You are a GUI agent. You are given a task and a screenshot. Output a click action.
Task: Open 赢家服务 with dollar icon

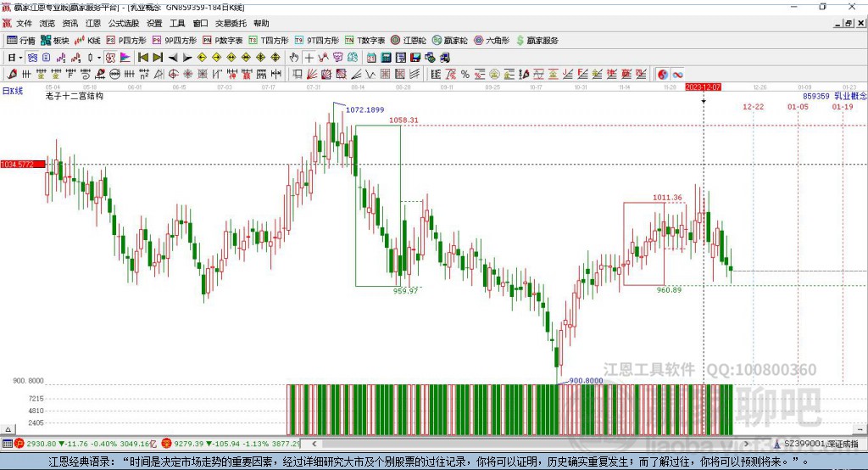(x=537, y=41)
